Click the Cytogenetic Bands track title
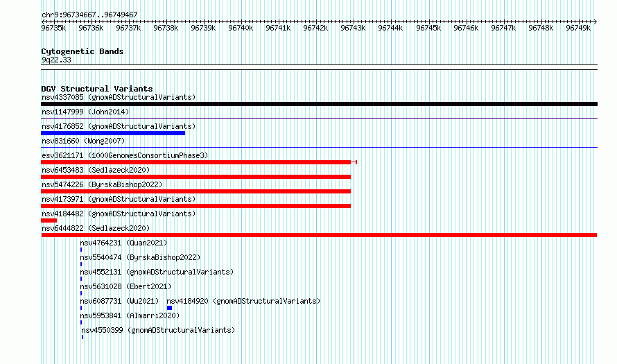617x364 pixels. click(x=82, y=51)
